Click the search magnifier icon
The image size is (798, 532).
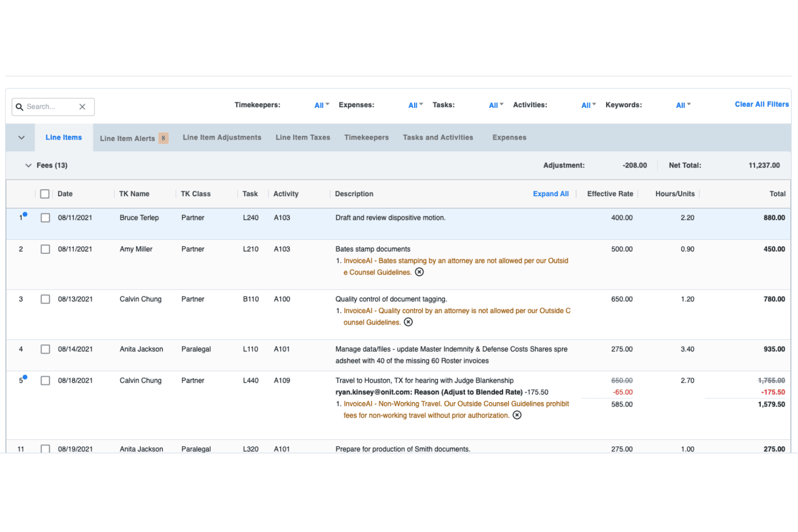[x=19, y=107]
